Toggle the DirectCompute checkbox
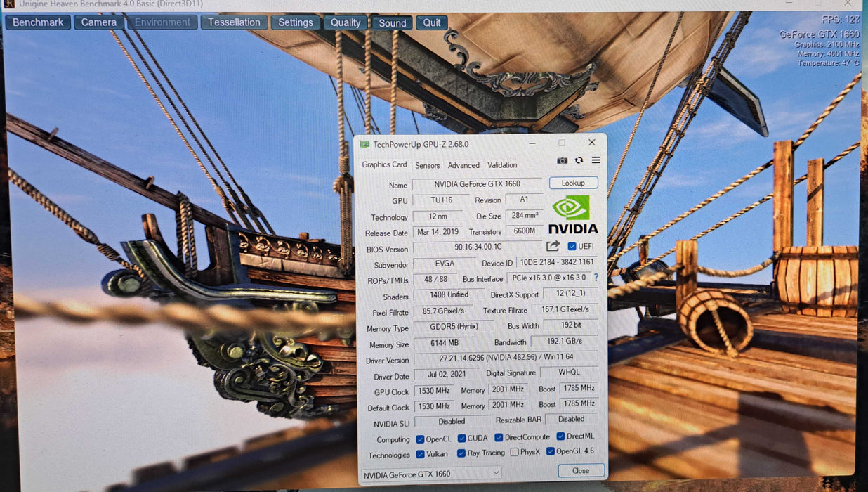 point(499,437)
